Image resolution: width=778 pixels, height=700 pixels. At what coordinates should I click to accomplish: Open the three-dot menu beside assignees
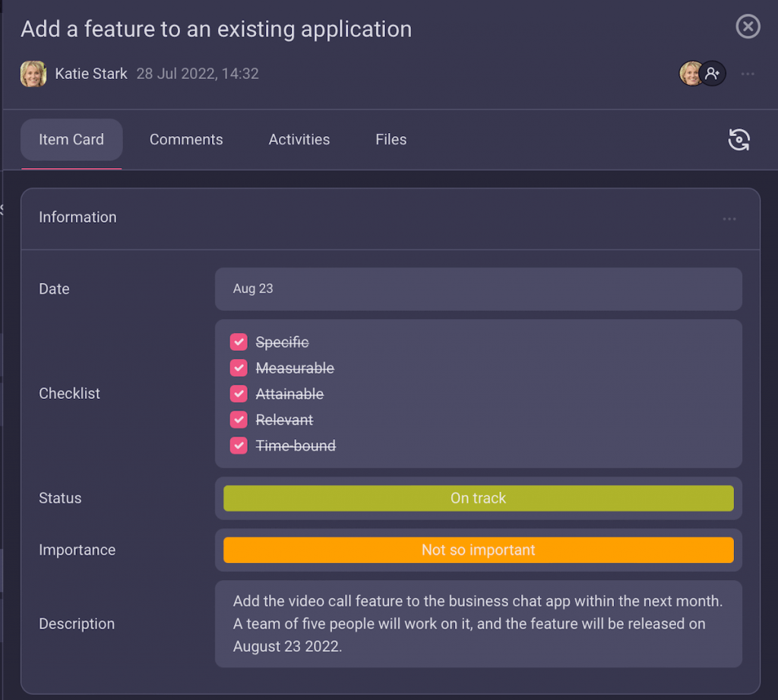click(x=748, y=74)
